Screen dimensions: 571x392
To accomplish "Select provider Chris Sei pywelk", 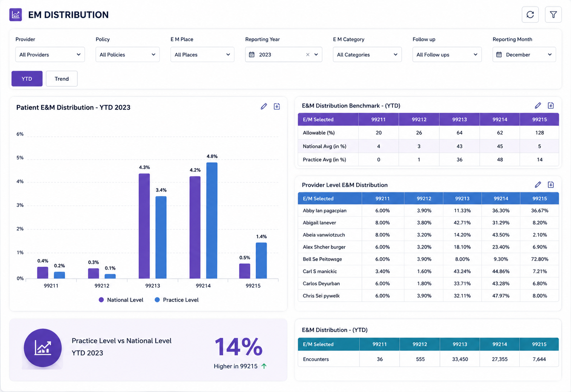I will (x=321, y=296).
